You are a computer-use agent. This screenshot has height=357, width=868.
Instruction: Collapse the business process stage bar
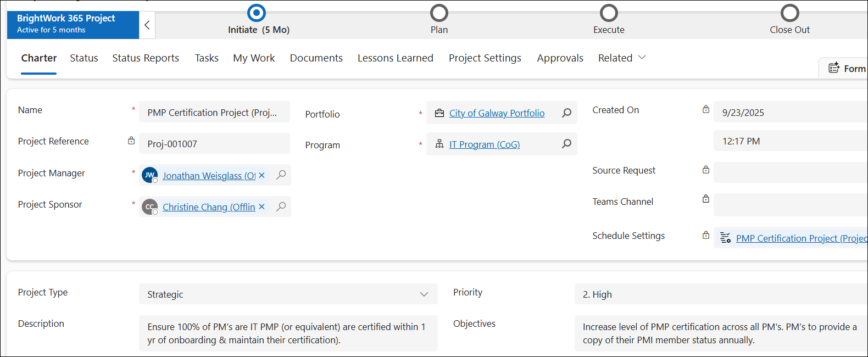coord(147,25)
